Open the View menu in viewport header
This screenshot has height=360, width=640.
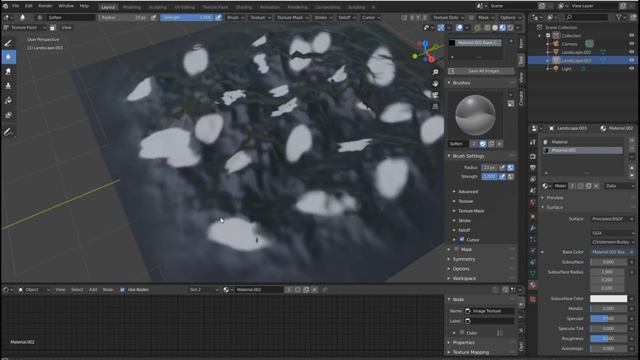(x=66, y=28)
